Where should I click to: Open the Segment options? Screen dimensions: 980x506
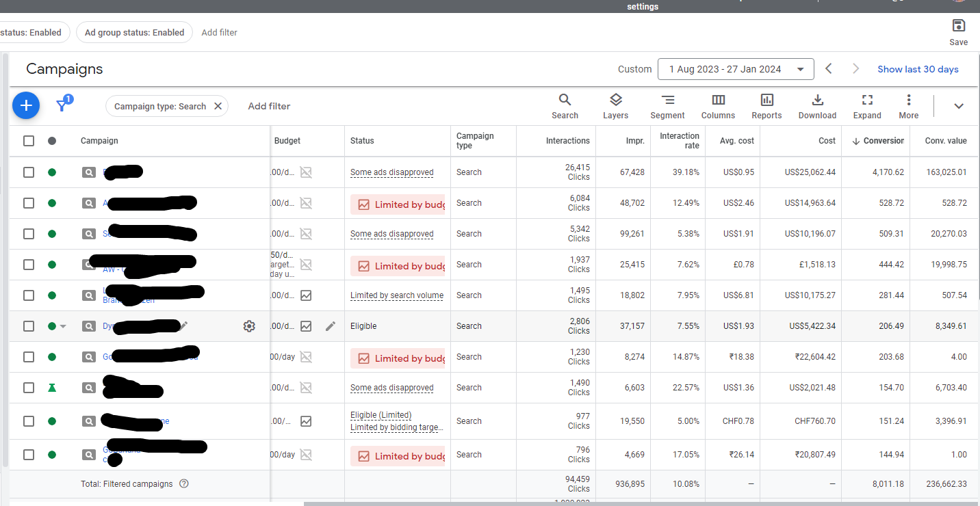pos(667,106)
